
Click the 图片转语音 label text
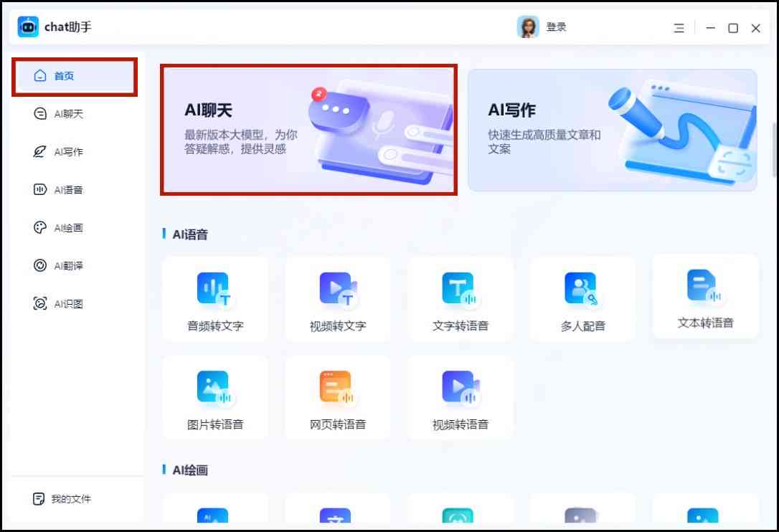[215, 424]
